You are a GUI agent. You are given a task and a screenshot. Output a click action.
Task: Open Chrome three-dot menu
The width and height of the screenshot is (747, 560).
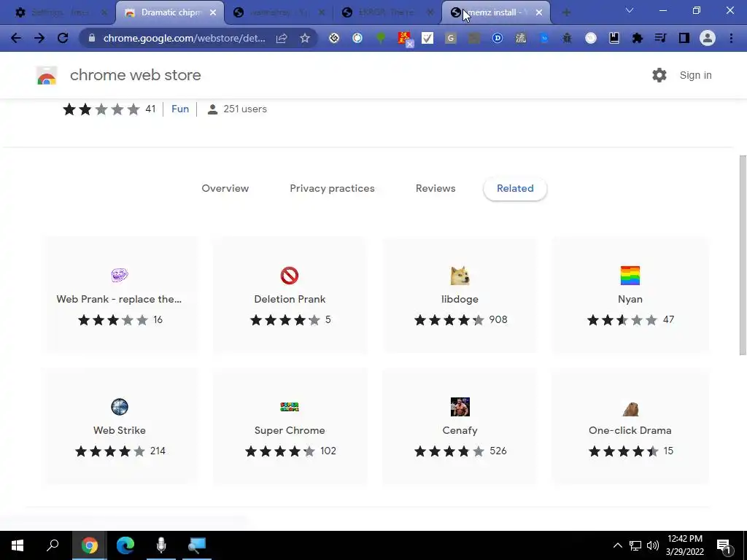(731, 38)
